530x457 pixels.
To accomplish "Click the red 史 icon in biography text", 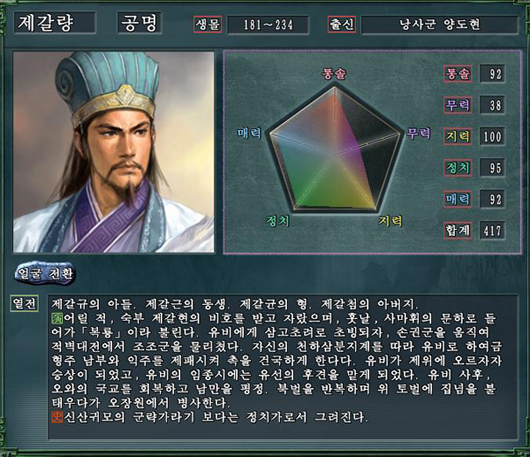I will click(57, 417).
